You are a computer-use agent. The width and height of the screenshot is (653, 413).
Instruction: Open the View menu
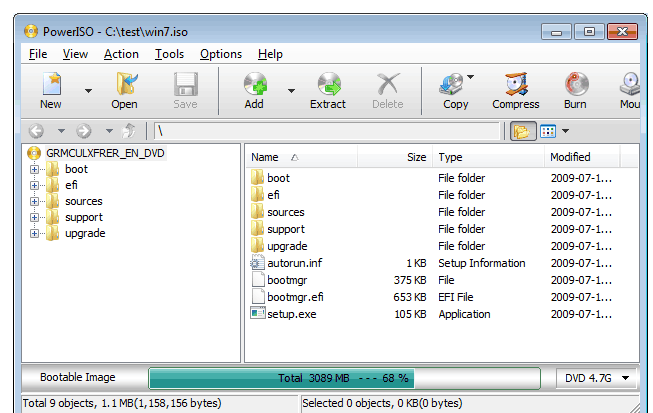coord(75,54)
